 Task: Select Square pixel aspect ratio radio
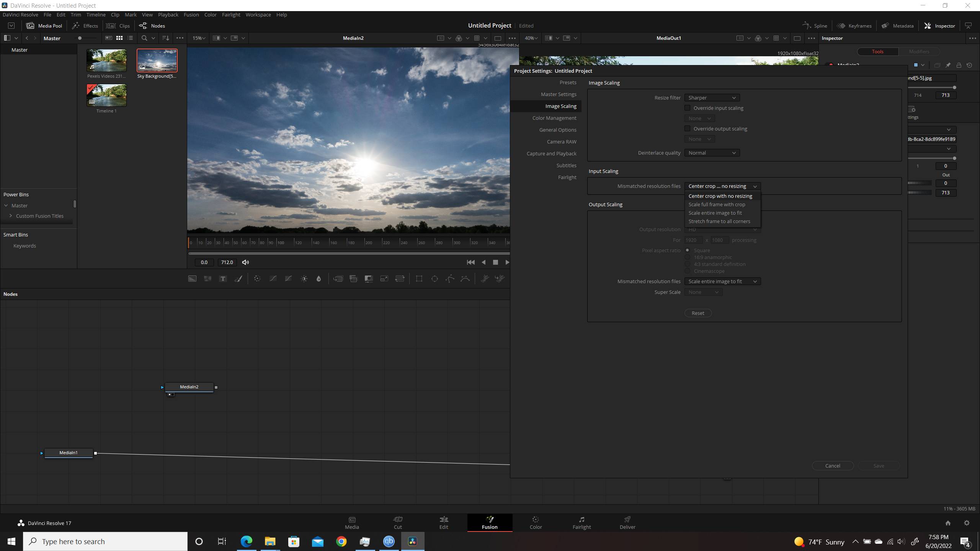[687, 250]
